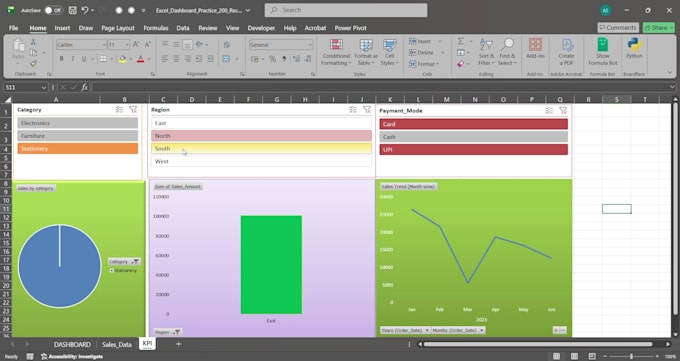Click the Save disk icon in title bar
Viewport: 680px width, 361px height.
click(72, 10)
